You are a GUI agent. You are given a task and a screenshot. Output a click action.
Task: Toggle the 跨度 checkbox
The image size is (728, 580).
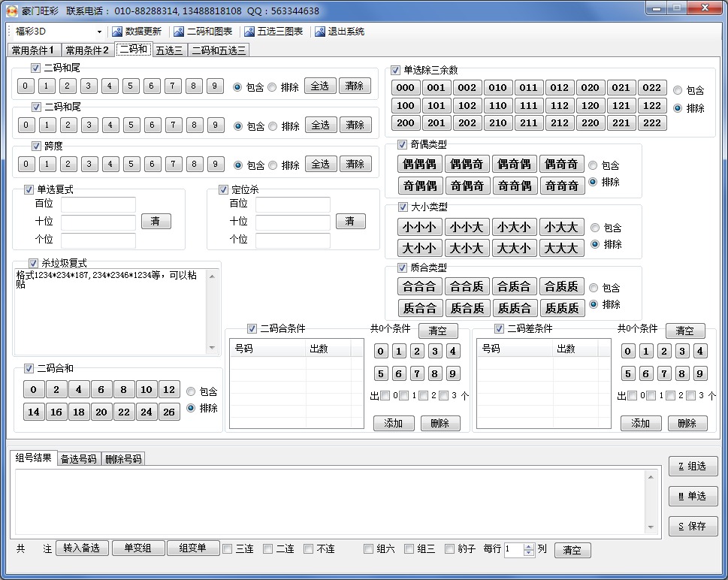click(36, 146)
